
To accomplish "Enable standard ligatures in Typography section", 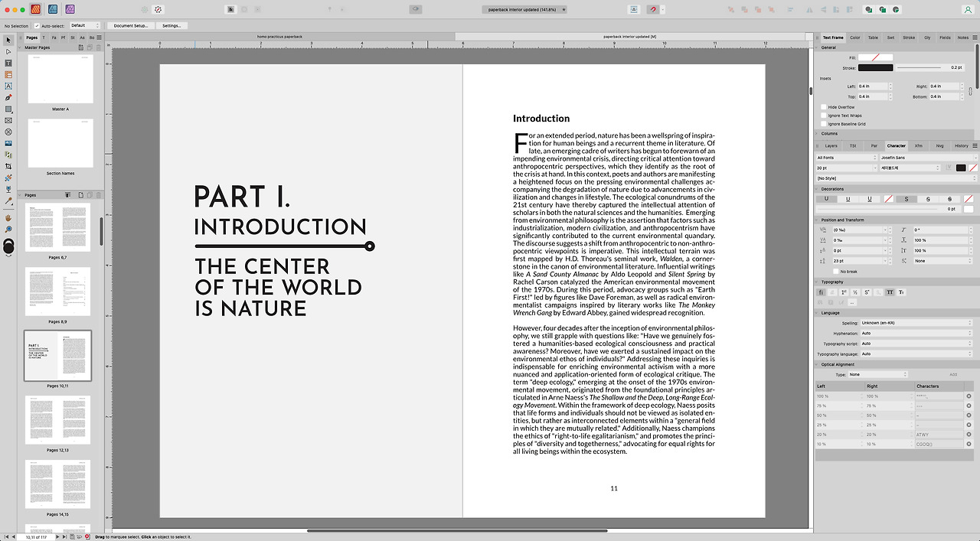I will click(x=821, y=292).
